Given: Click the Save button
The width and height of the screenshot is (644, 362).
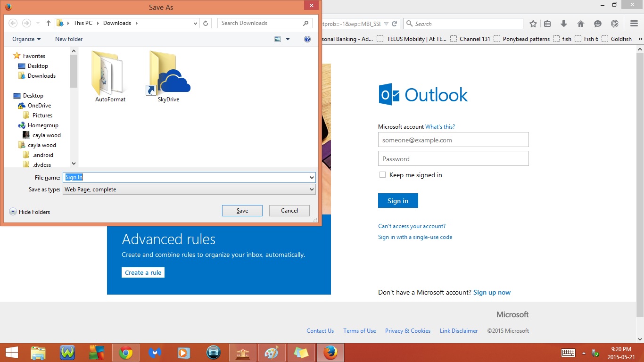Looking at the screenshot, I should (x=242, y=211).
